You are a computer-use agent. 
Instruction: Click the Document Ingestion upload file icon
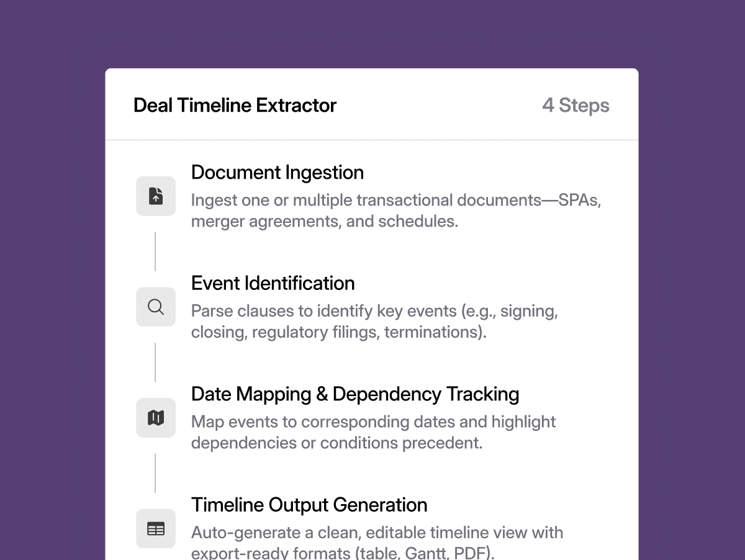click(x=156, y=196)
